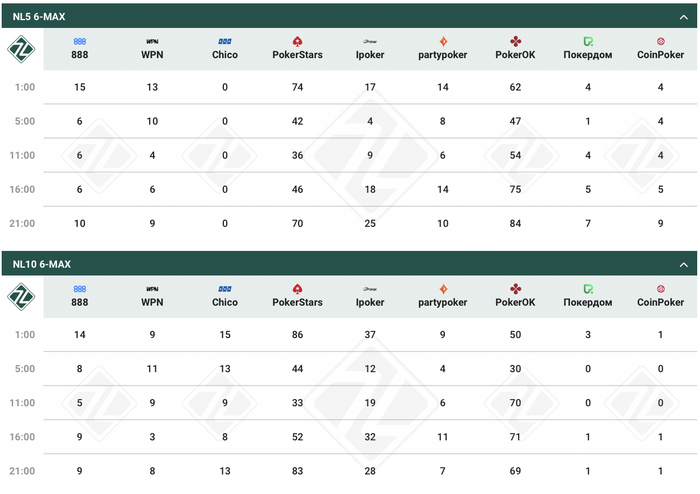Select the NL10 6-MAX header title
Image resolution: width=700 pixels, height=494 pixels.
(43, 264)
